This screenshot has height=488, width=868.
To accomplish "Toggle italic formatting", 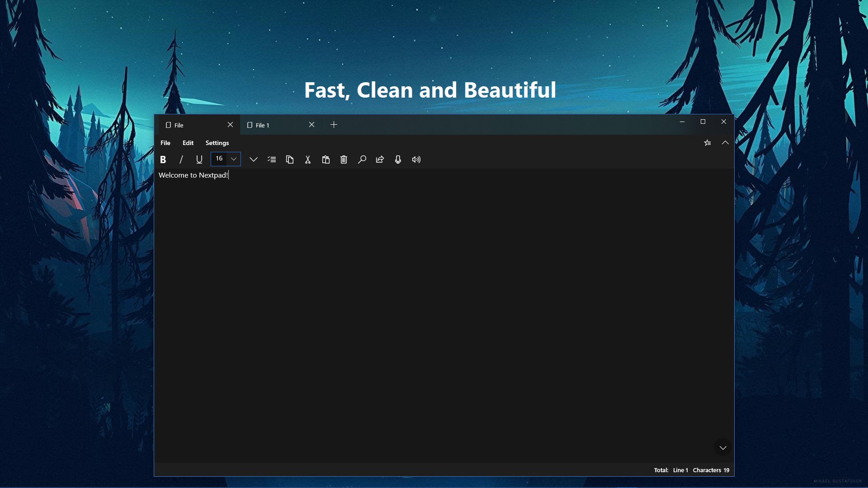I will click(181, 160).
